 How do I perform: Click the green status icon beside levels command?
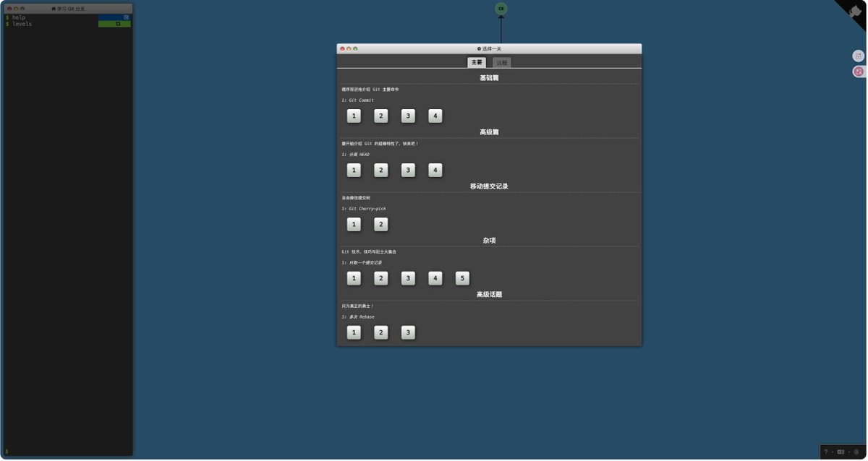(118, 24)
